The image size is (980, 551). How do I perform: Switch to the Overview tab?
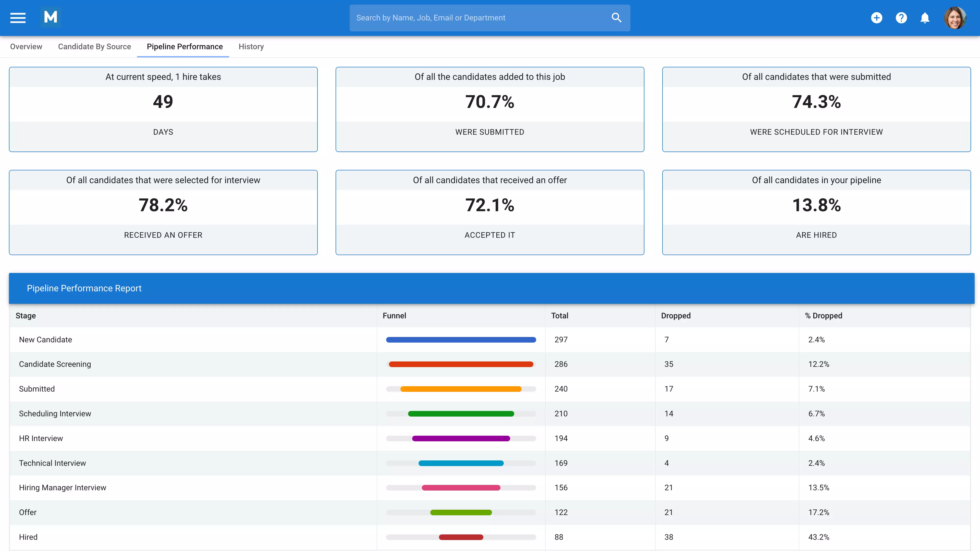(x=26, y=46)
